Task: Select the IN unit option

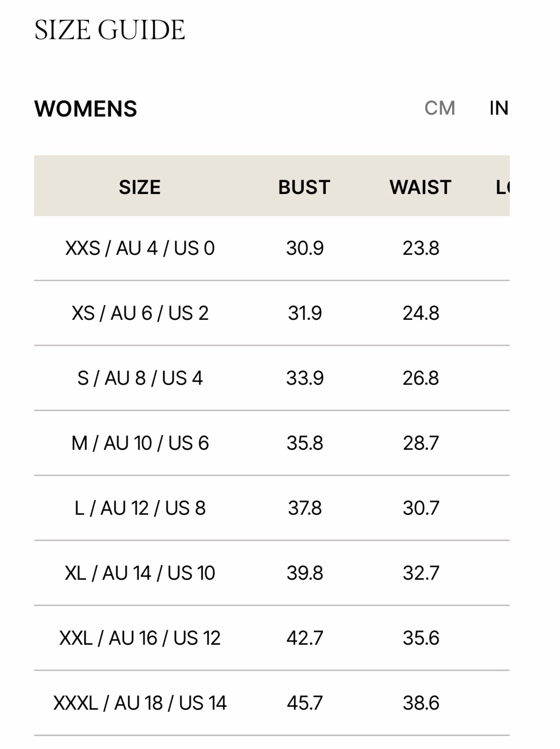Action: (499, 108)
